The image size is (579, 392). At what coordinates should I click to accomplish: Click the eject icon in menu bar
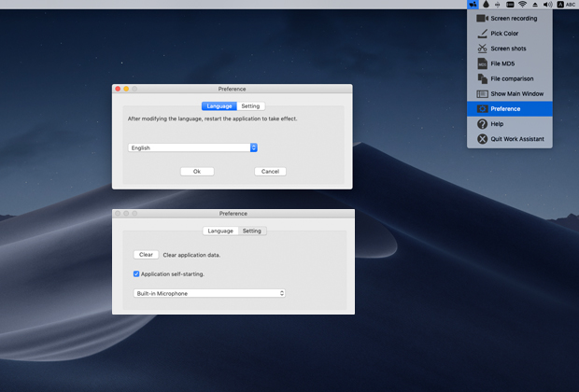tap(535, 5)
